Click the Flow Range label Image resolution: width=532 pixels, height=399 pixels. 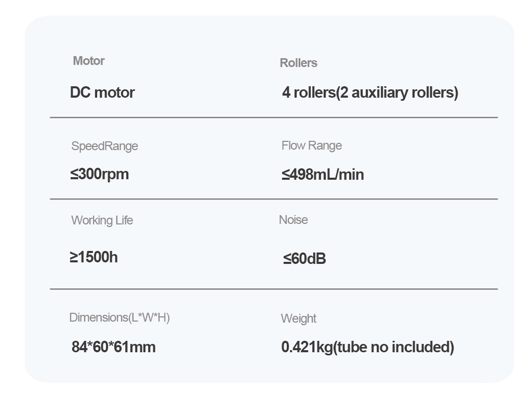tap(312, 145)
